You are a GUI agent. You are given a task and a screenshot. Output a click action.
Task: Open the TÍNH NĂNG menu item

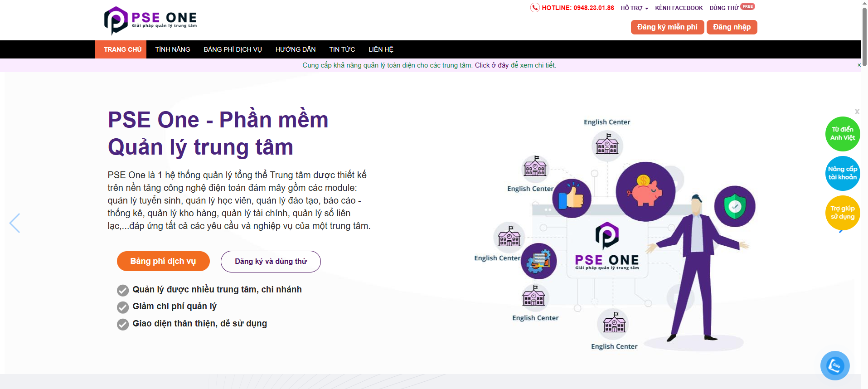173,49
